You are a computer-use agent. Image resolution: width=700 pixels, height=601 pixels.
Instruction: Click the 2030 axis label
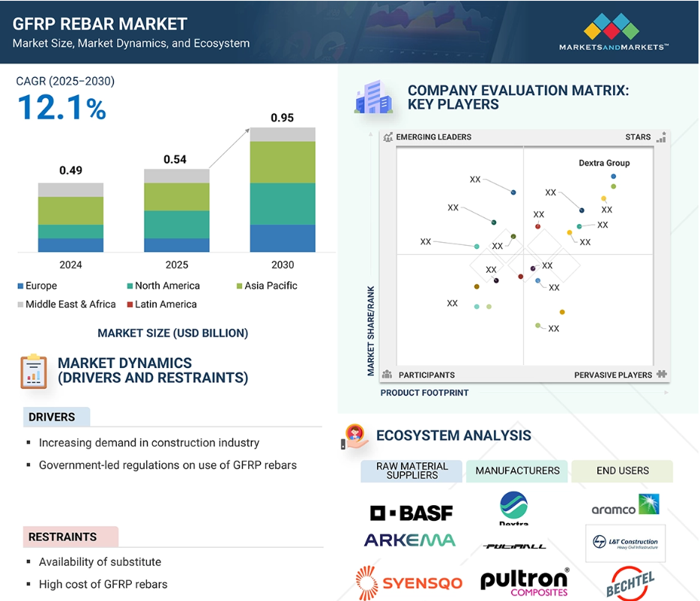point(283,265)
